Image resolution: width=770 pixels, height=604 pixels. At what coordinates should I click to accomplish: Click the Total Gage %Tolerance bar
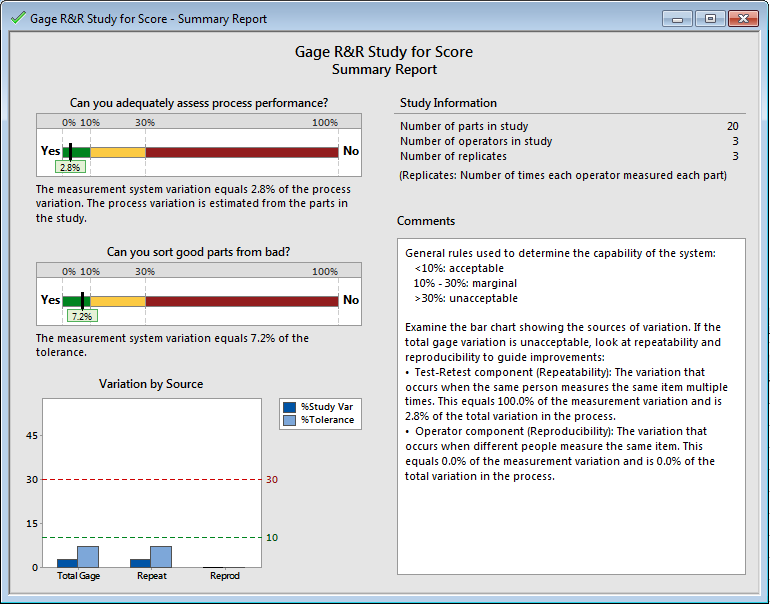point(87,556)
